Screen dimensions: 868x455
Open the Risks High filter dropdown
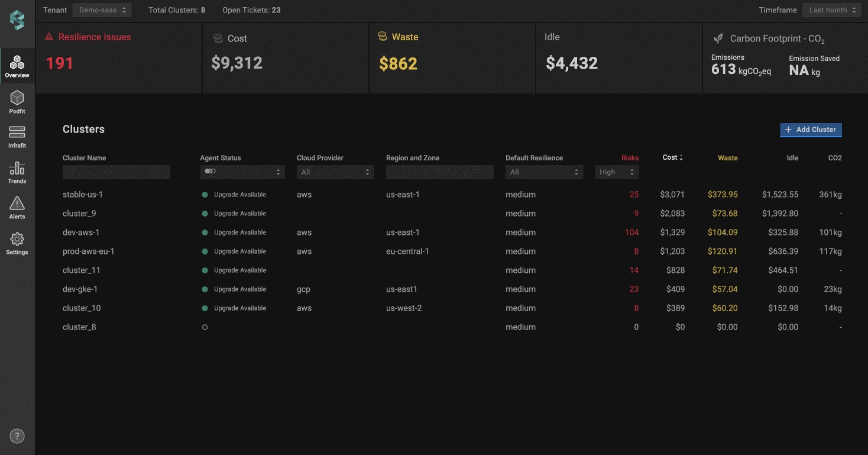click(x=616, y=172)
